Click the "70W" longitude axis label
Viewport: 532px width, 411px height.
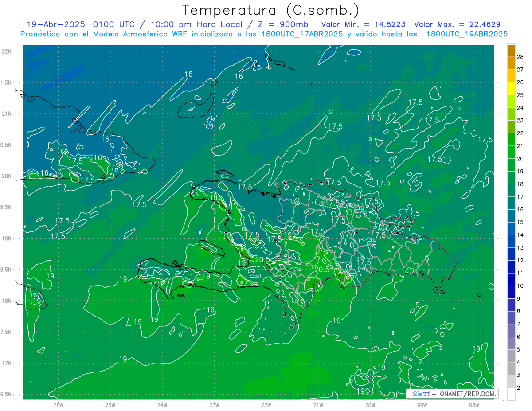coord(370,405)
